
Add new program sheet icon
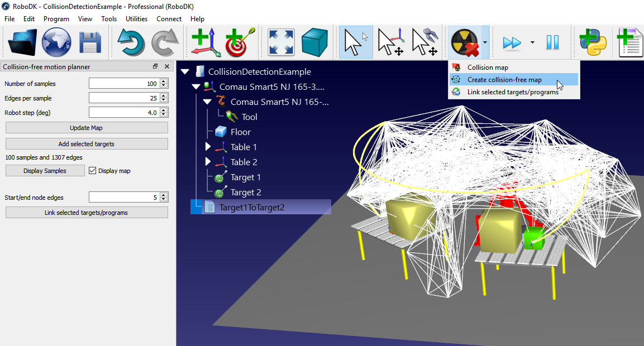click(x=629, y=42)
